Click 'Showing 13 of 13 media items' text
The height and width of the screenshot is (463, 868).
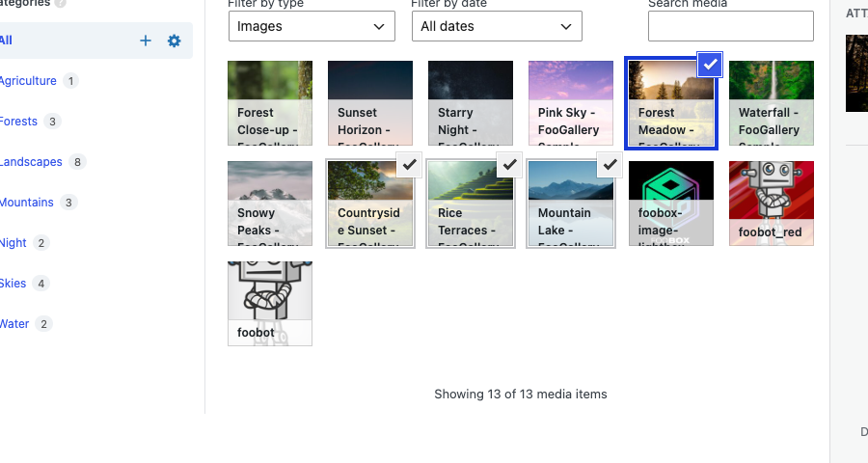point(521,395)
